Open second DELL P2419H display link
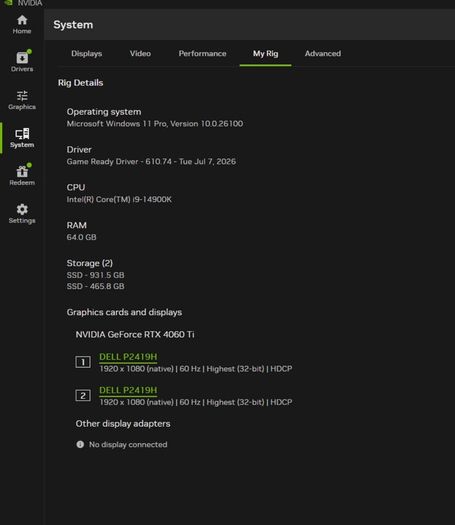 pyautogui.click(x=128, y=390)
